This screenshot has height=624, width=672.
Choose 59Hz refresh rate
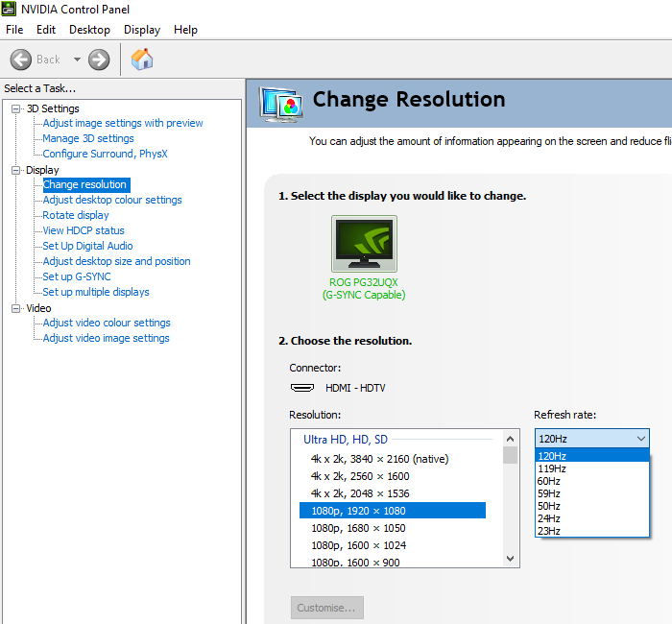tap(592, 493)
